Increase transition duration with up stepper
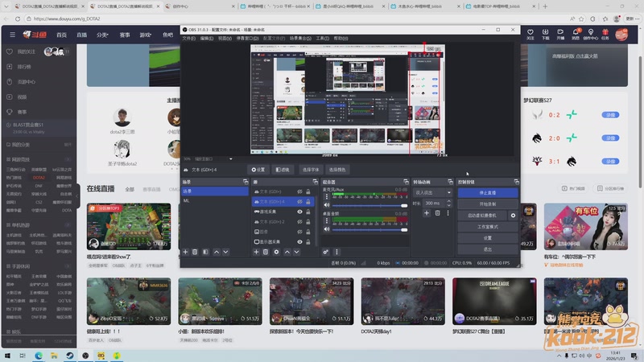Image resolution: width=644 pixels, height=362 pixels. tap(448, 201)
